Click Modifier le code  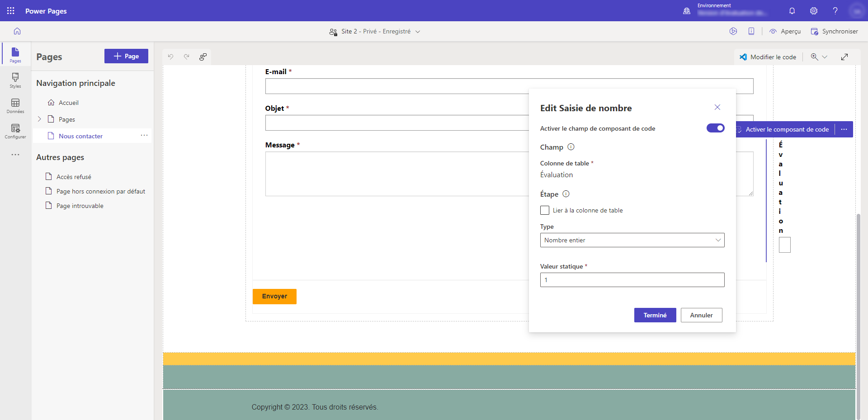pos(768,57)
